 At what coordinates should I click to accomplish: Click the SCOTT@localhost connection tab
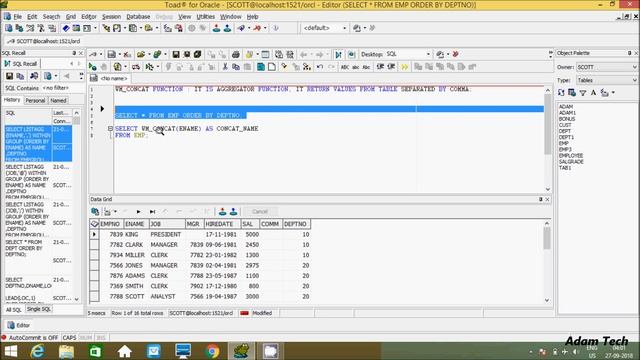pos(44,41)
